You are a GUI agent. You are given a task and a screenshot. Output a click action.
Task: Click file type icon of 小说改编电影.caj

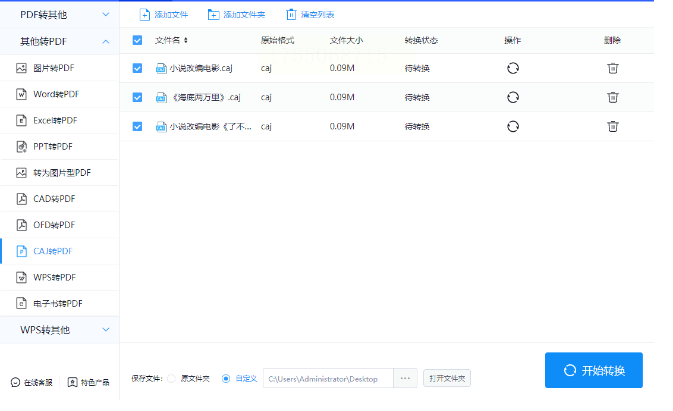coord(161,68)
